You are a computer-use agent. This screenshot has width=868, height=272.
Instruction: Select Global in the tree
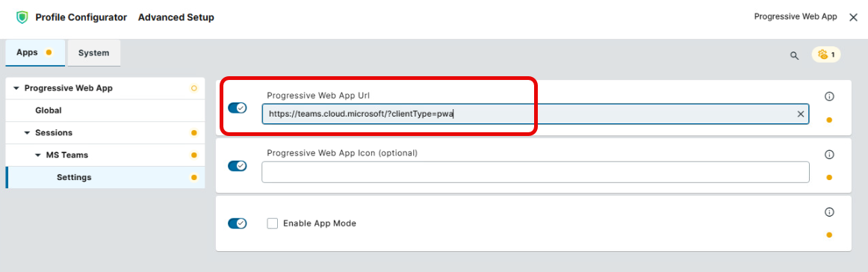[x=48, y=111]
